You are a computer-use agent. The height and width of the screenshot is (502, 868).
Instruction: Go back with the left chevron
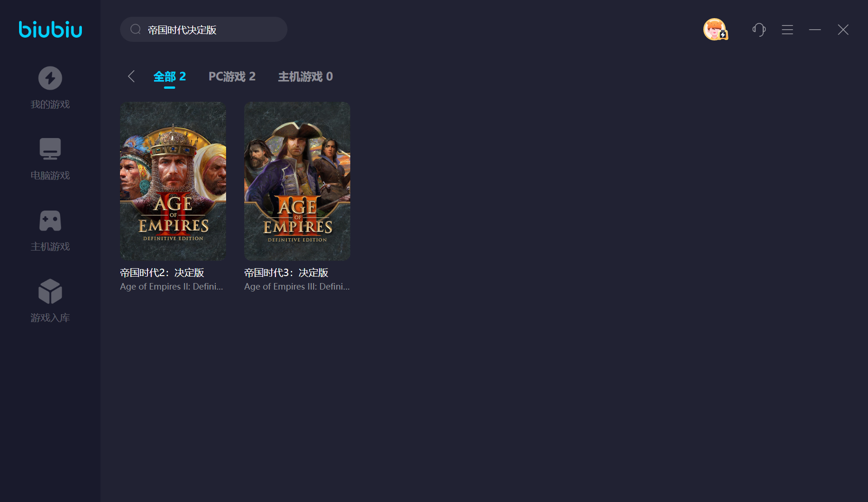click(x=131, y=76)
